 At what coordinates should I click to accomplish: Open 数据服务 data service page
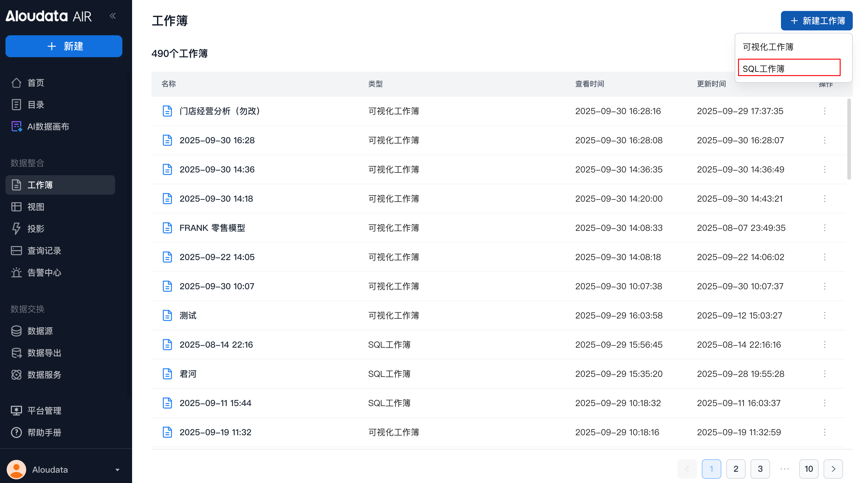point(44,374)
